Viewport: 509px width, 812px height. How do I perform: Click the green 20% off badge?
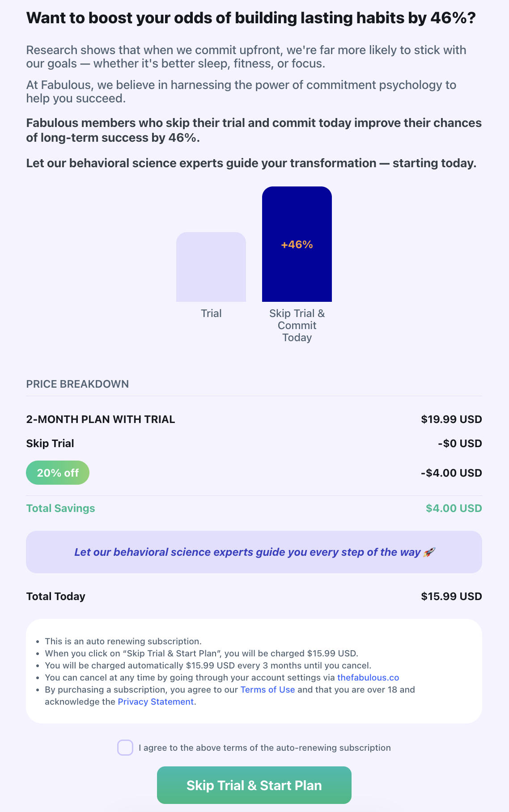[58, 473]
